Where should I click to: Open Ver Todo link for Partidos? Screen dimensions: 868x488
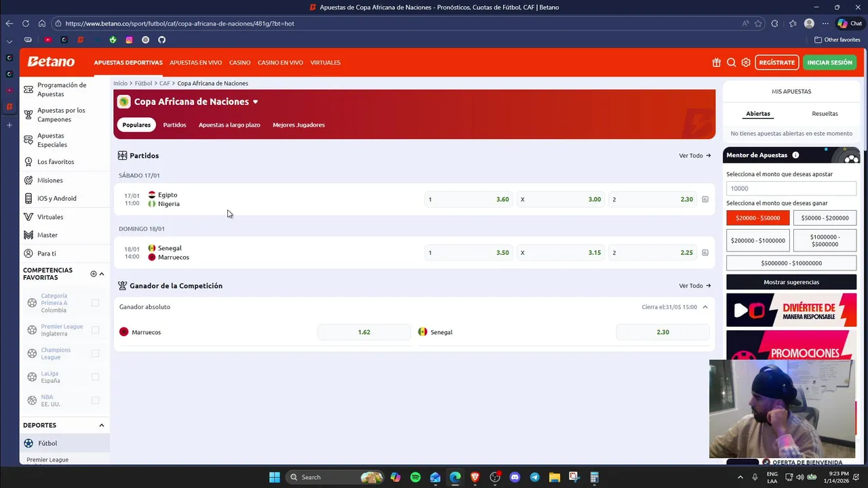694,156
